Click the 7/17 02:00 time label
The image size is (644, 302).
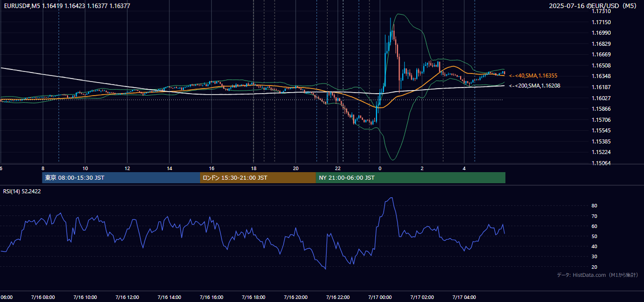pos(422,297)
